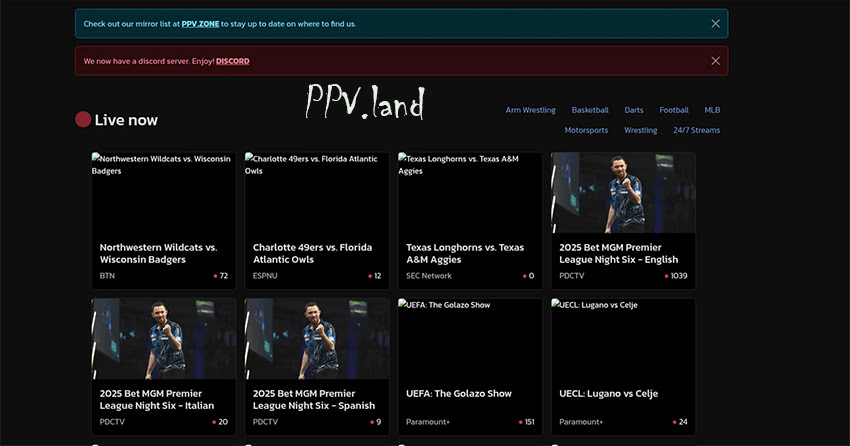Open the 24/7 Streams category
850x446 pixels.
697,130
